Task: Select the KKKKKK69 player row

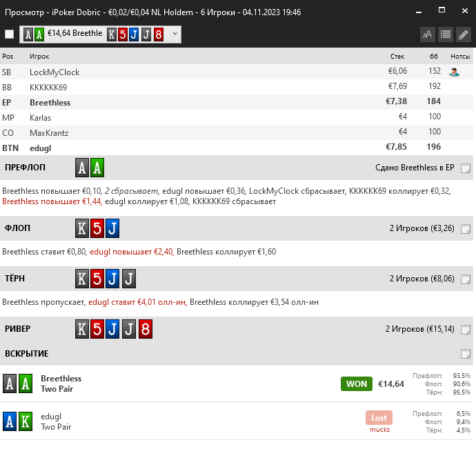Action: 237,87
